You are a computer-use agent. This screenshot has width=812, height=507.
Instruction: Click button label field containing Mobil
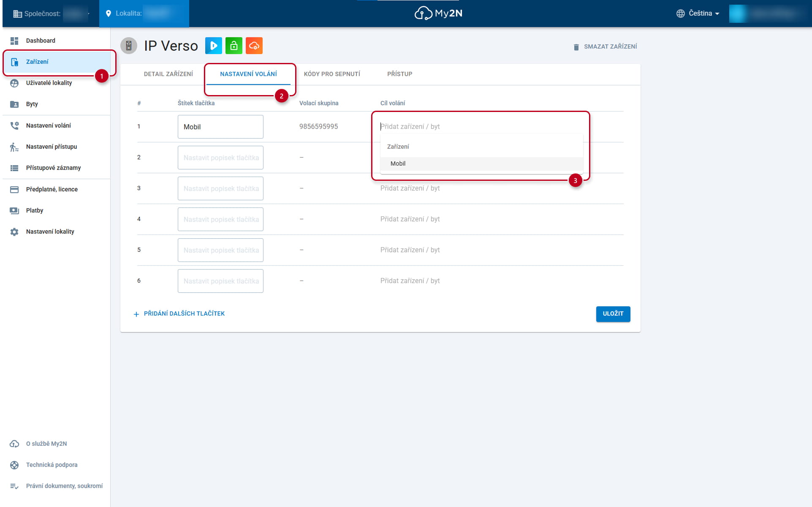(x=220, y=127)
